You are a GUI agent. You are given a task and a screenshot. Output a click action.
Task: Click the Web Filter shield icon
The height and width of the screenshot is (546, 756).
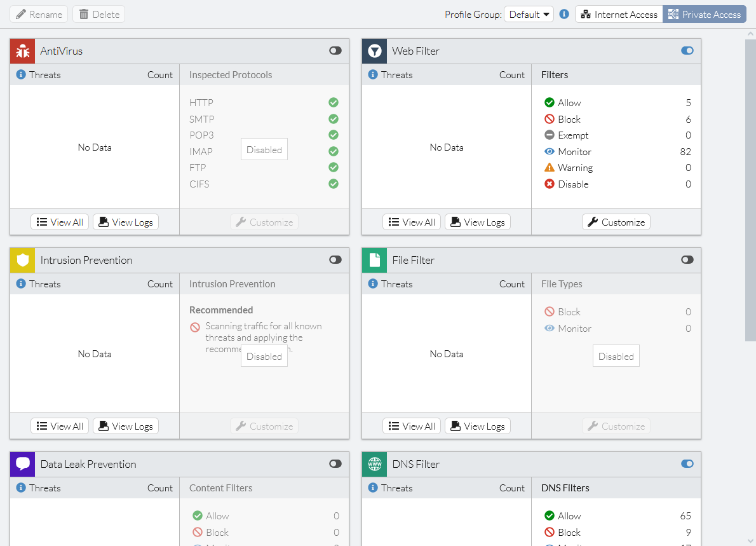coord(374,51)
